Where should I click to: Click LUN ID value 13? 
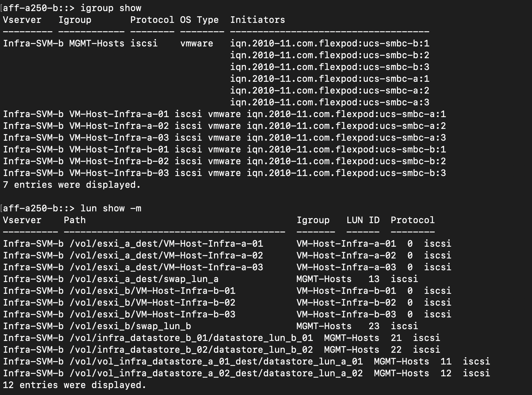click(374, 279)
